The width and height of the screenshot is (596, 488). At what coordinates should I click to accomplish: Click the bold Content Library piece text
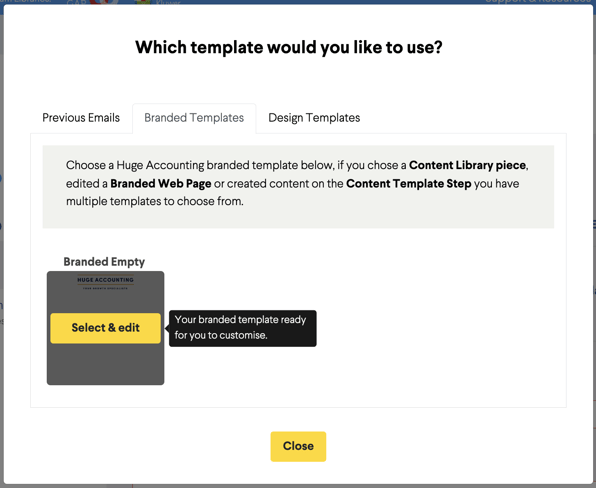467,165
